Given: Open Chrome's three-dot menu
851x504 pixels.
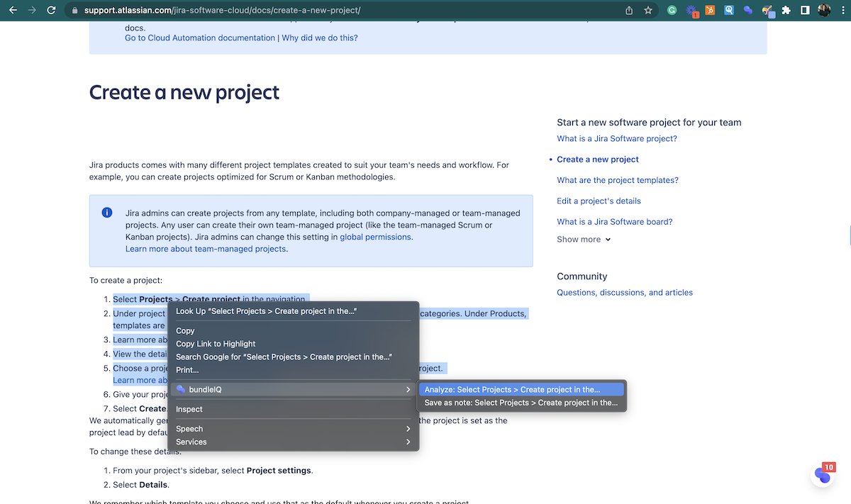Looking at the screenshot, I should tap(842, 11).
